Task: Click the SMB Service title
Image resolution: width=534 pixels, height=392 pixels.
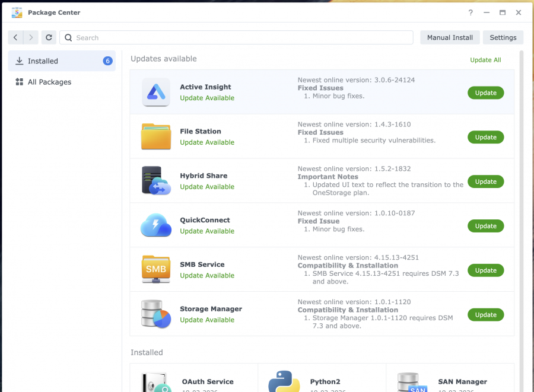Action: click(202, 264)
